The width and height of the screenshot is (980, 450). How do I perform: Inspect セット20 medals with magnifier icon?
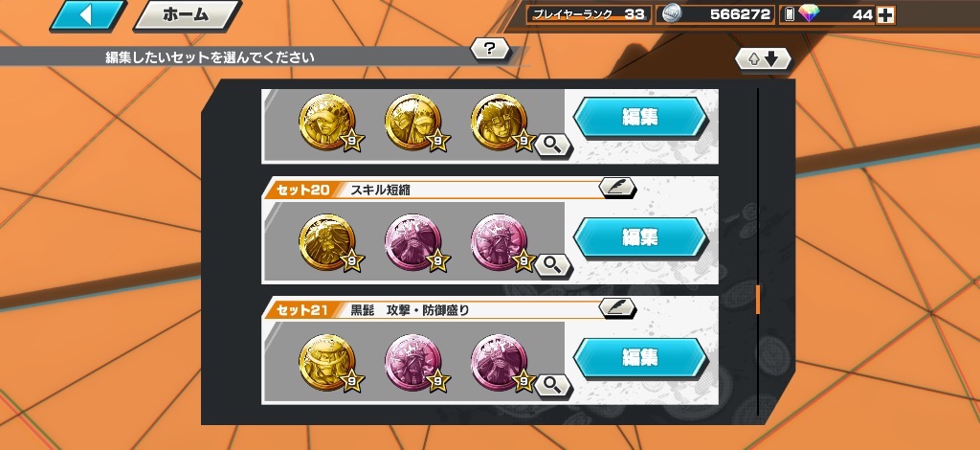pyautogui.click(x=552, y=265)
